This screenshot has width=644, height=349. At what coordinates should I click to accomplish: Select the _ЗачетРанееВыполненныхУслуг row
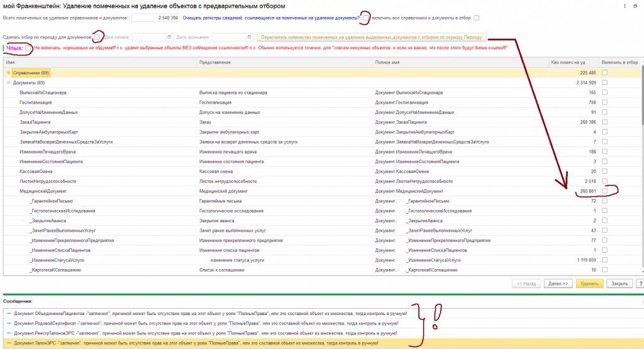click(322, 230)
